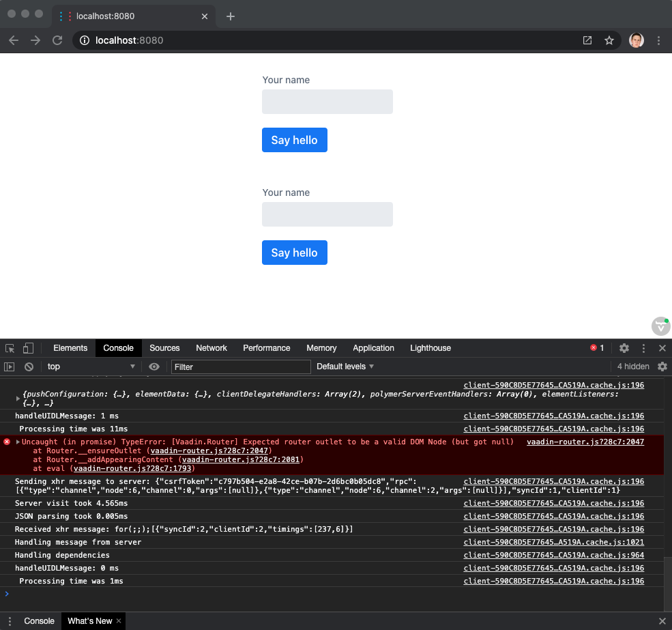Open the Default levels dropdown

tap(345, 367)
